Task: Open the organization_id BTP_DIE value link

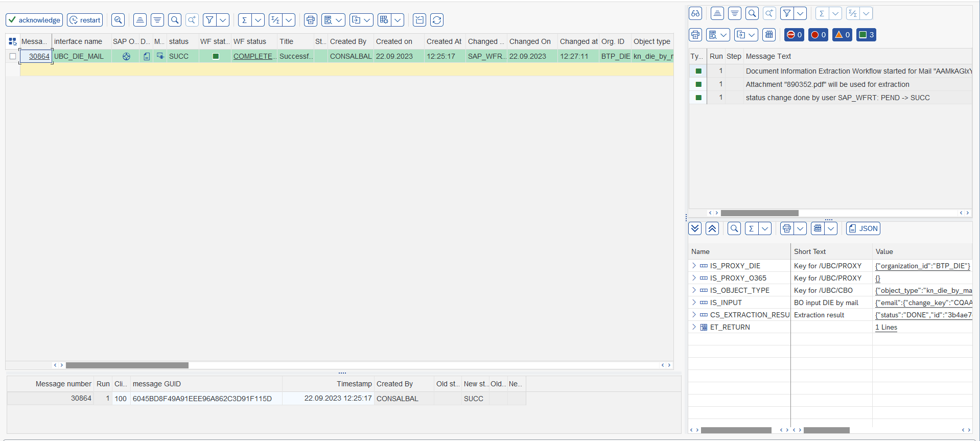Action: [x=922, y=266]
